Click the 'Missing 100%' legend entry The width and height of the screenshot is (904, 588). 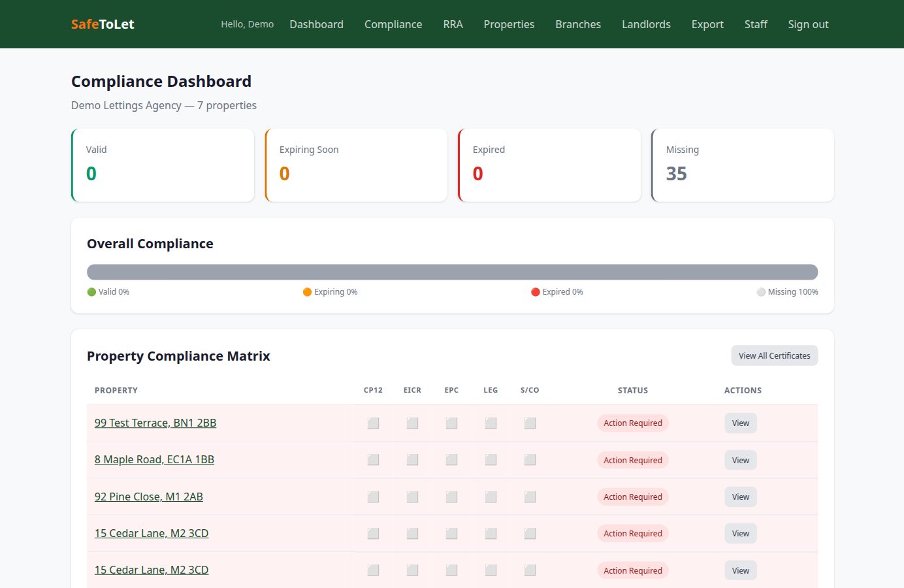787,292
